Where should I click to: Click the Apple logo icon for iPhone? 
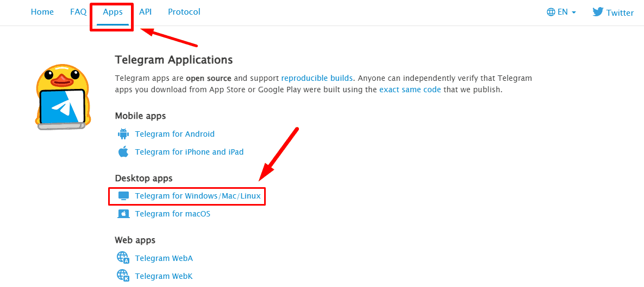click(x=123, y=152)
